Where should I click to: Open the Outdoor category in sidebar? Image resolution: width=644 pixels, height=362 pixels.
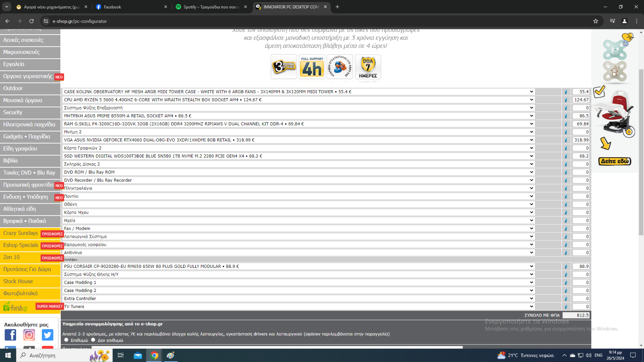[x=30, y=88]
